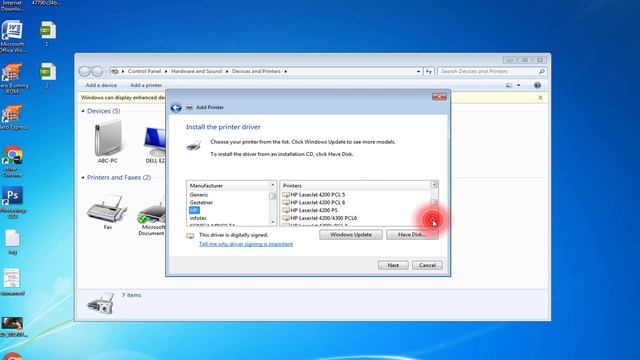Open the text document icon below blank file
Viewport: 640px width, 360px height.
pyautogui.click(x=12, y=282)
